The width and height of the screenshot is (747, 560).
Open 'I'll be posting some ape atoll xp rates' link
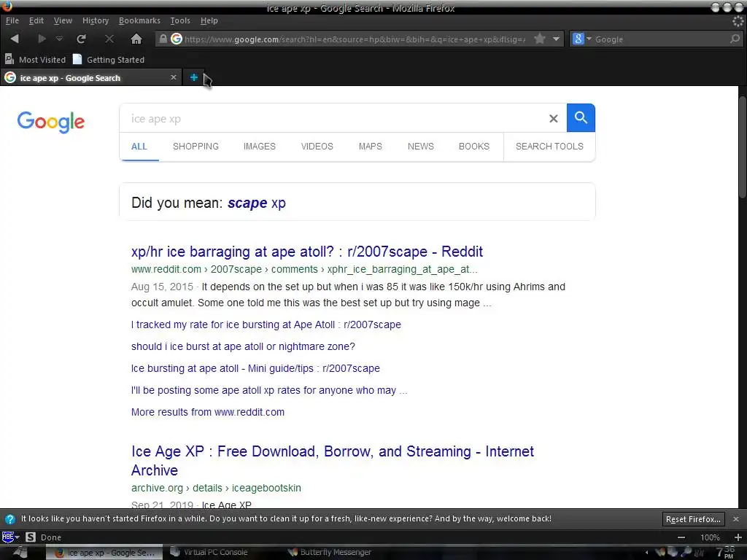click(269, 391)
